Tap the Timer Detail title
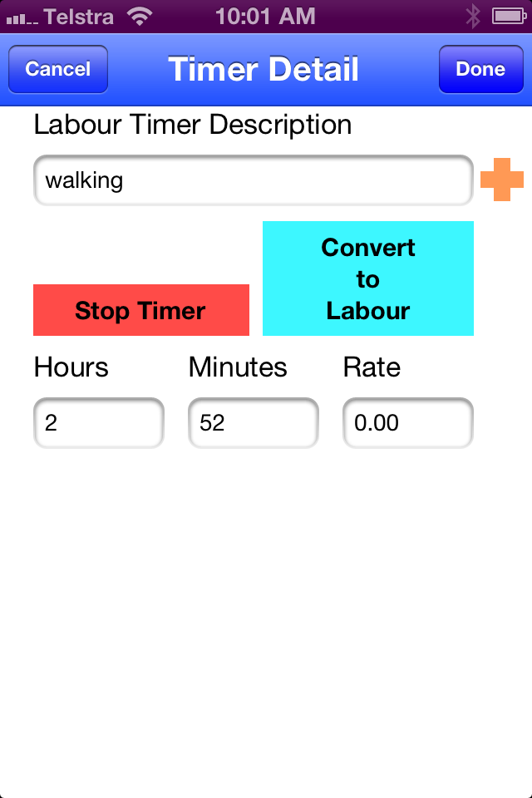The height and width of the screenshot is (798, 532). point(264,69)
